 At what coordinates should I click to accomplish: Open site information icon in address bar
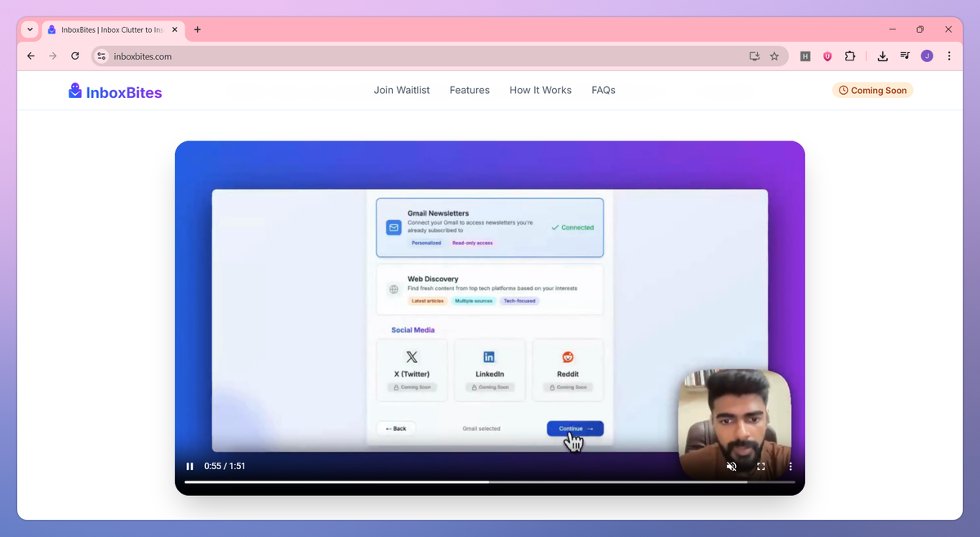(101, 56)
